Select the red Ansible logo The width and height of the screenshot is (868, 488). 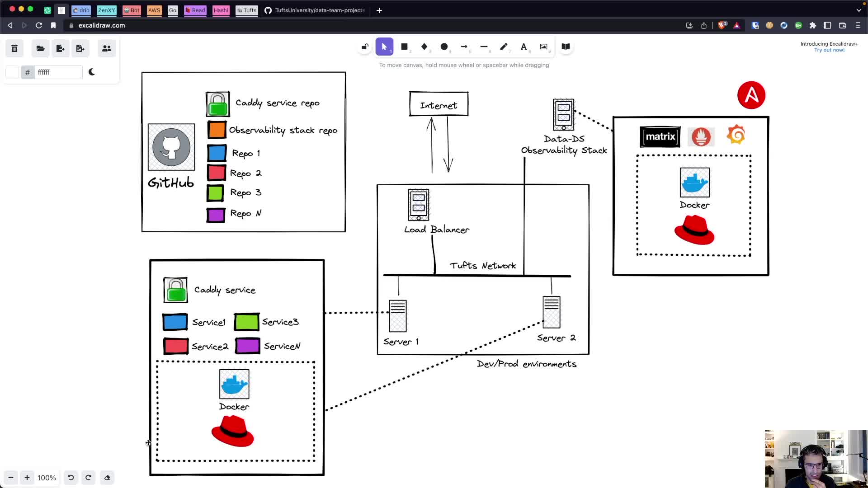click(x=751, y=95)
